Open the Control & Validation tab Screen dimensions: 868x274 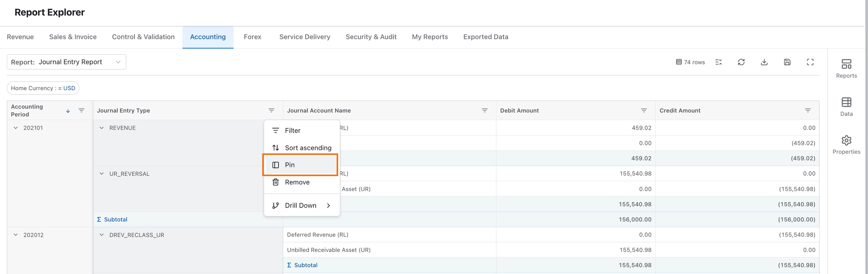click(143, 37)
